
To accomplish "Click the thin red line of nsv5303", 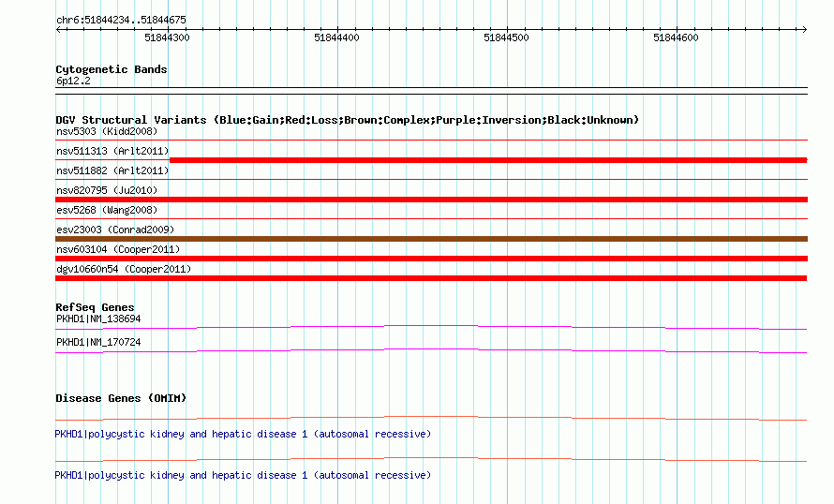I will pos(431,141).
